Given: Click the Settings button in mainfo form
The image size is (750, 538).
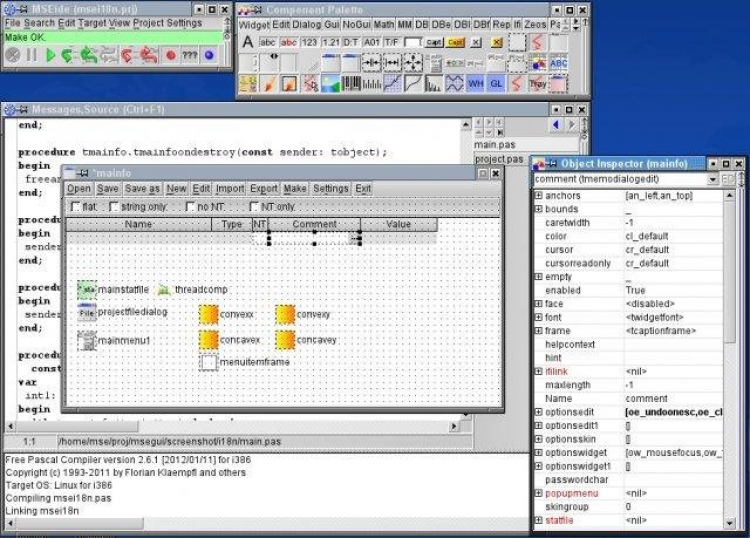Looking at the screenshot, I should pyautogui.click(x=330, y=188).
